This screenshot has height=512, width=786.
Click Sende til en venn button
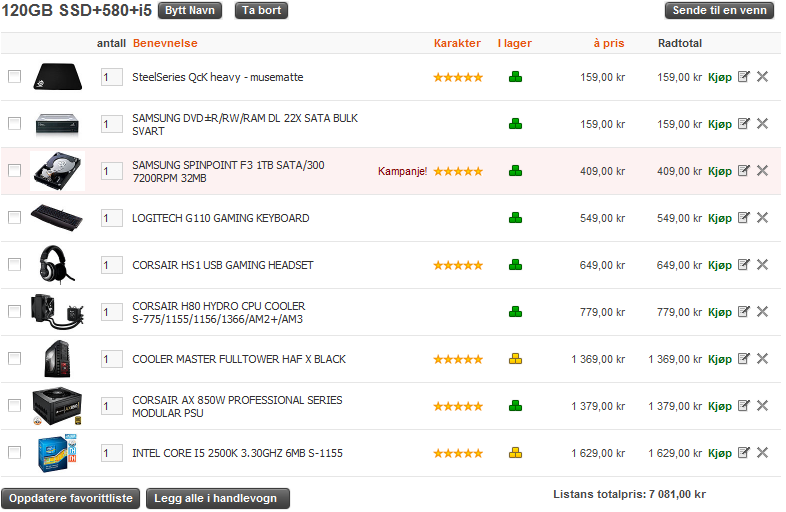point(719,11)
